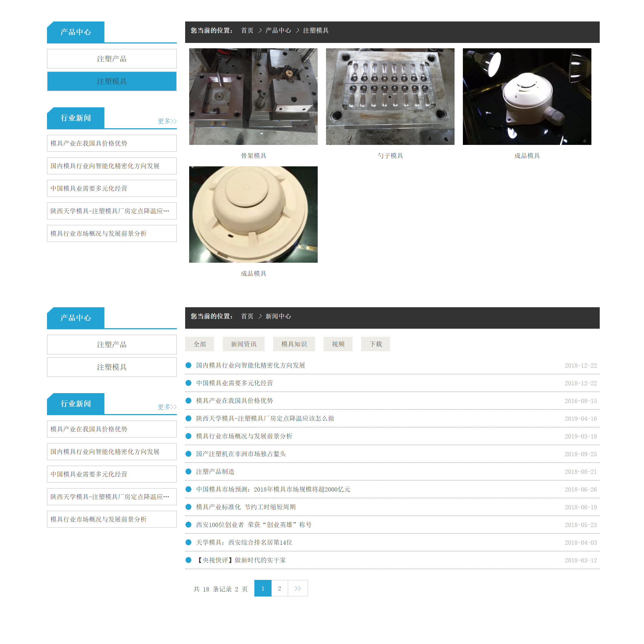Open 模具行业市场概况与发展前景分析 in upper sidebar news

click(112, 233)
